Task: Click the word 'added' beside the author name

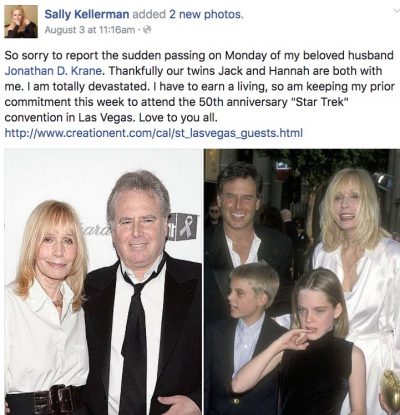Action: [149, 14]
